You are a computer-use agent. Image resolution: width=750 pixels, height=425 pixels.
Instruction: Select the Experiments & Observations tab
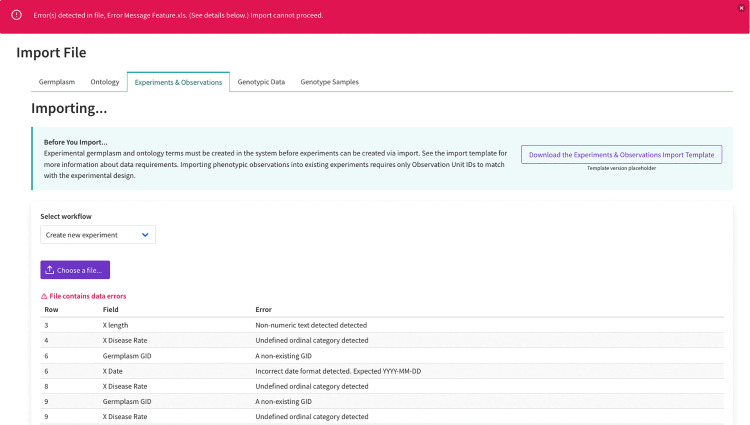[178, 82]
